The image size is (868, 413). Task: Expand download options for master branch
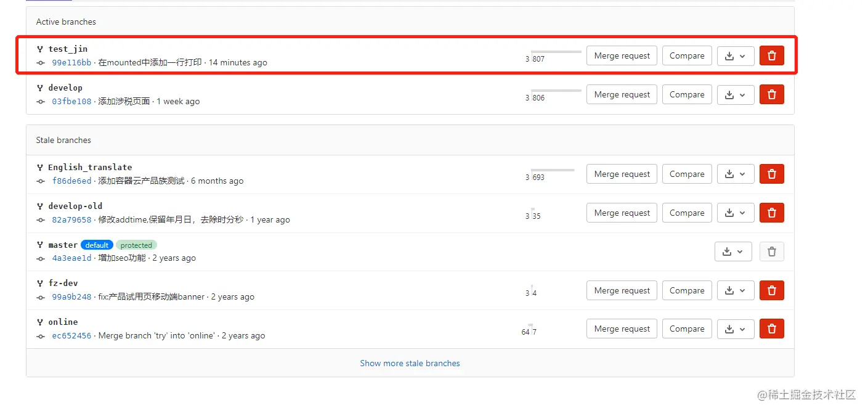(x=733, y=251)
